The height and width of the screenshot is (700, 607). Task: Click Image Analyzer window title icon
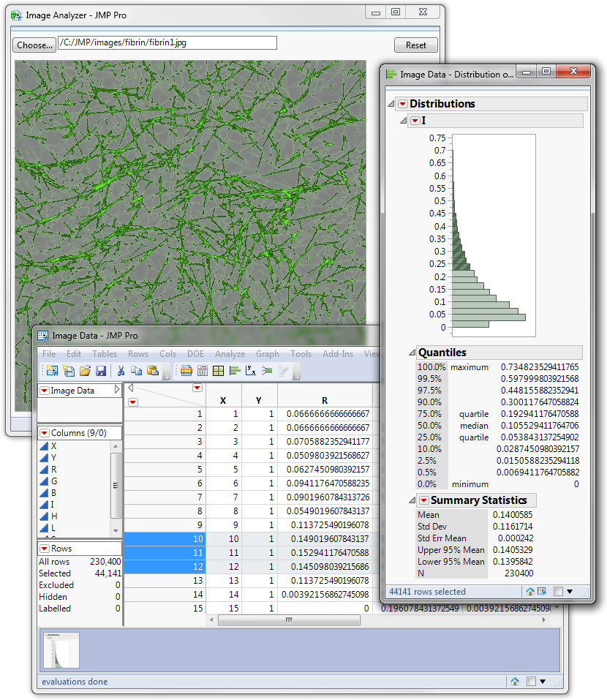[x=17, y=15]
